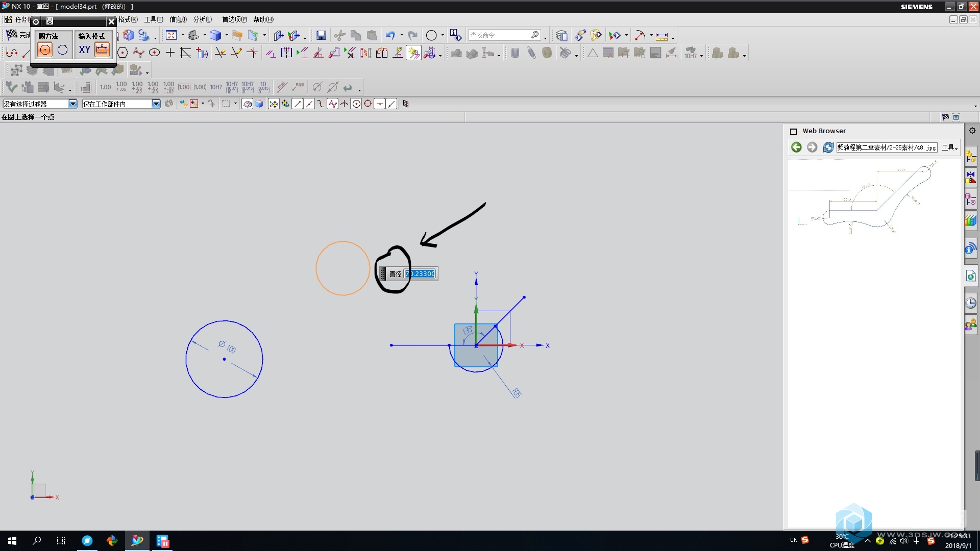The height and width of the screenshot is (551, 980).
Task: Select the Offset Curve tool
Action: pos(186,53)
